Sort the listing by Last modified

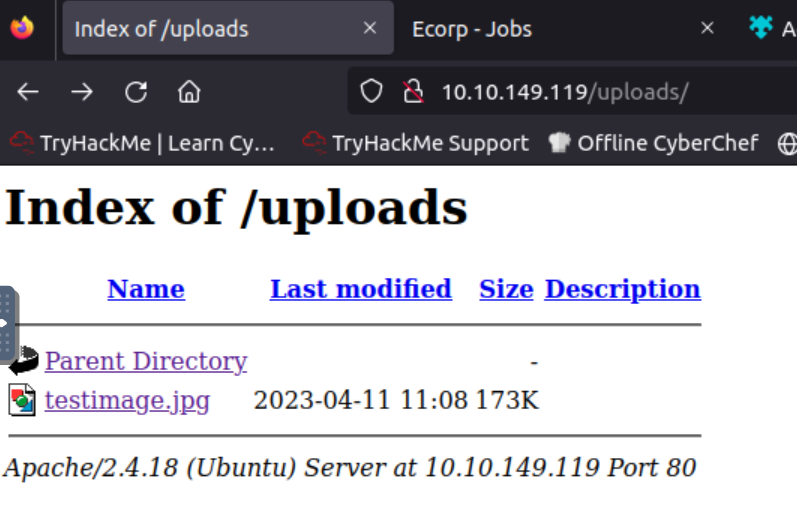tap(360, 289)
